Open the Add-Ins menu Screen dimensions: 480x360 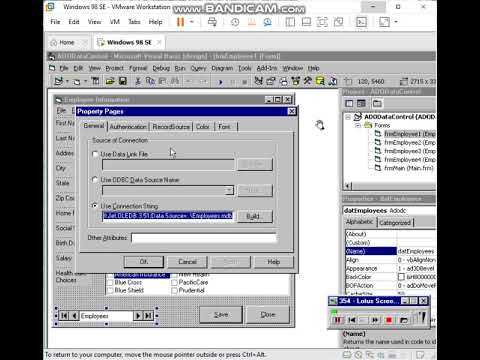coord(267,68)
